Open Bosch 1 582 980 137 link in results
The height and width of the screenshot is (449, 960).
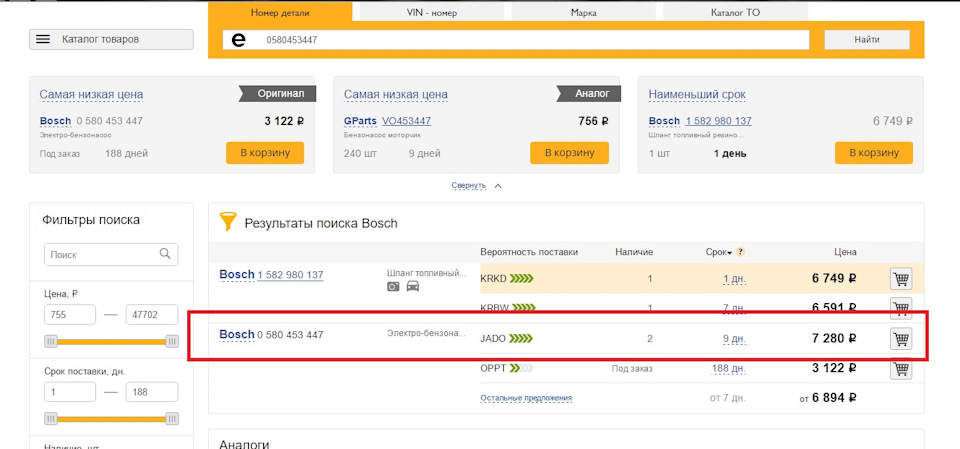tap(290, 275)
